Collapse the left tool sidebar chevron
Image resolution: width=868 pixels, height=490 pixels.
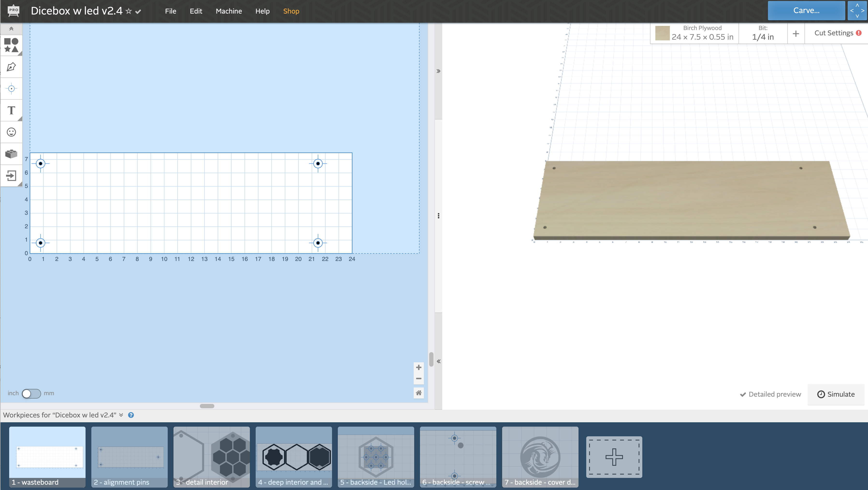11,29
